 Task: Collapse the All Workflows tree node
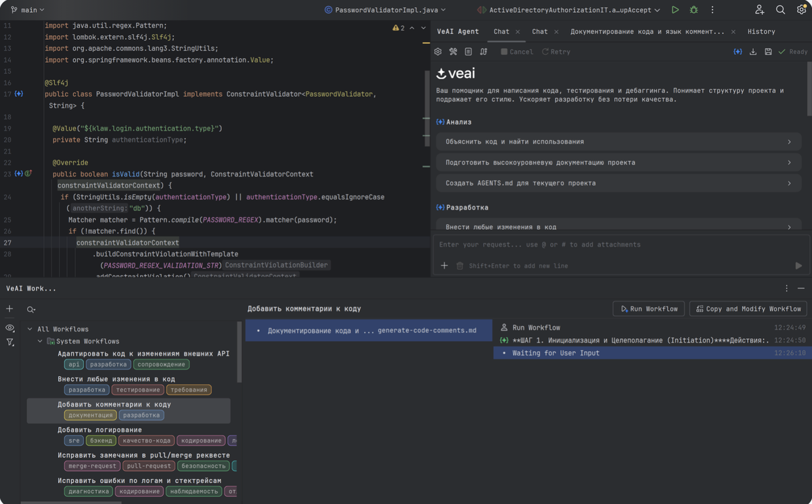coord(30,329)
